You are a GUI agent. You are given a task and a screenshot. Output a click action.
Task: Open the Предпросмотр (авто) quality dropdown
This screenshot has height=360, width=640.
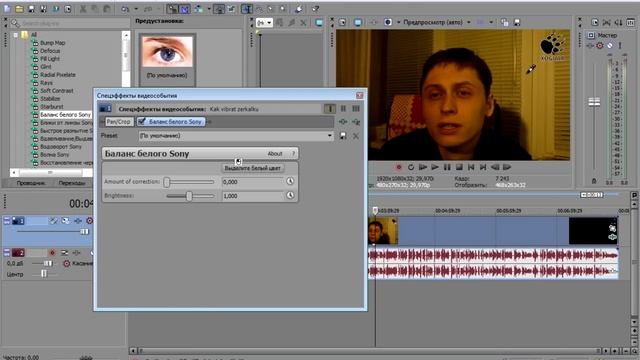point(469,22)
